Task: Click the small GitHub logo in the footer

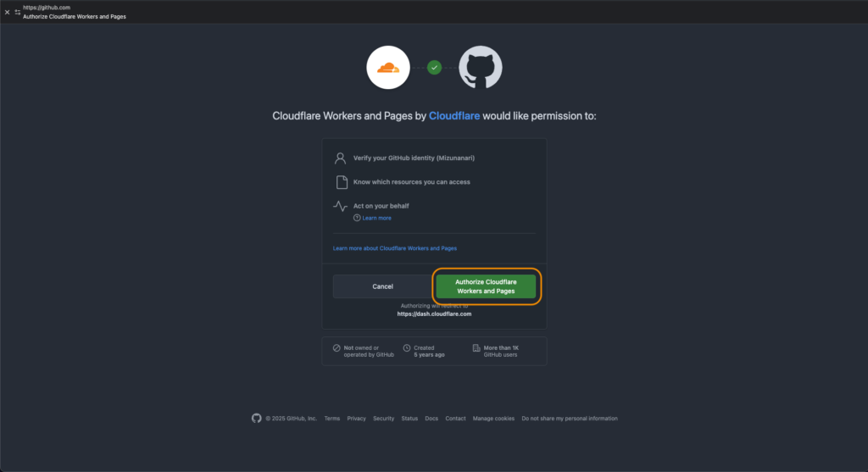Action: point(256,419)
